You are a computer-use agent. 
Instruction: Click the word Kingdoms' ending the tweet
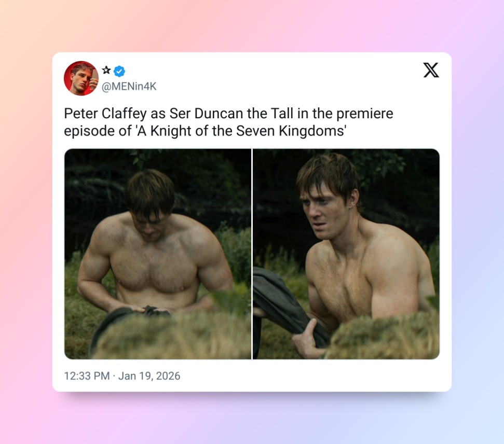(312, 131)
